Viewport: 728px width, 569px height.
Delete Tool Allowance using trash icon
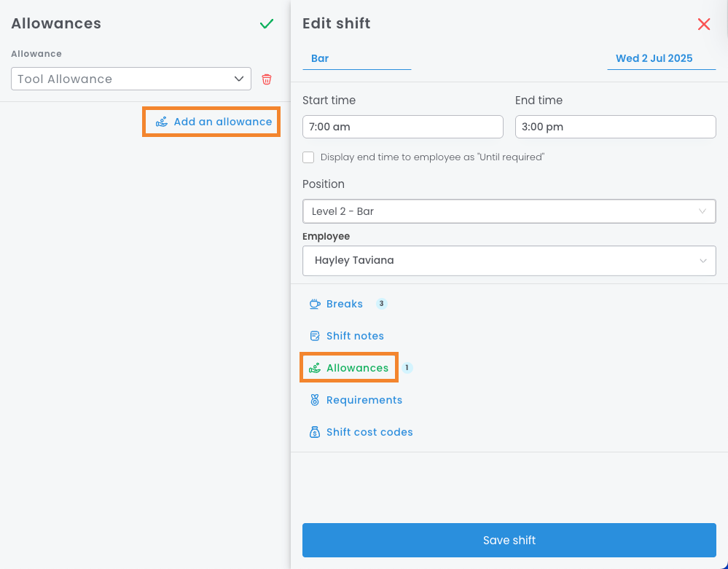coord(267,79)
